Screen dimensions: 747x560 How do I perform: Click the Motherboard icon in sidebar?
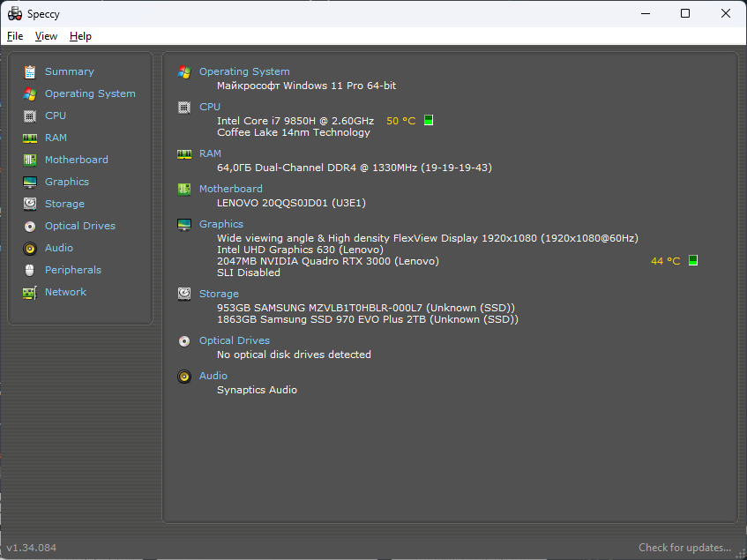[x=29, y=160]
